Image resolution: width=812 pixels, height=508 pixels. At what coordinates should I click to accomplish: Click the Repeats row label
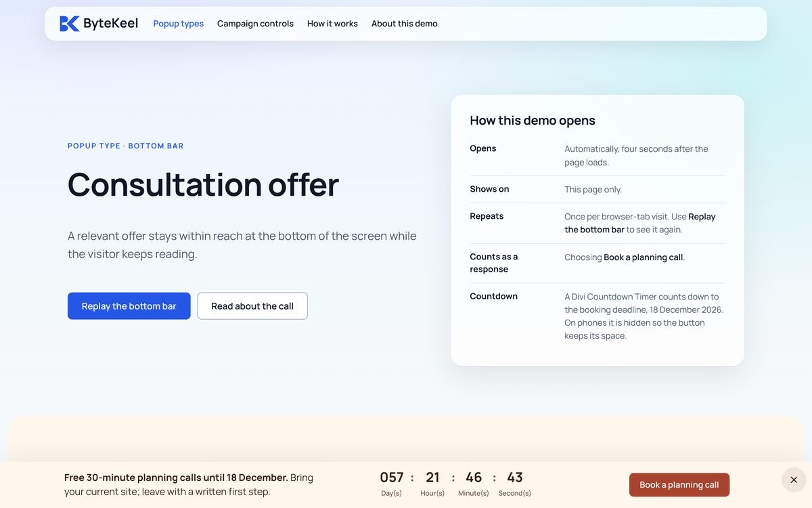(487, 216)
